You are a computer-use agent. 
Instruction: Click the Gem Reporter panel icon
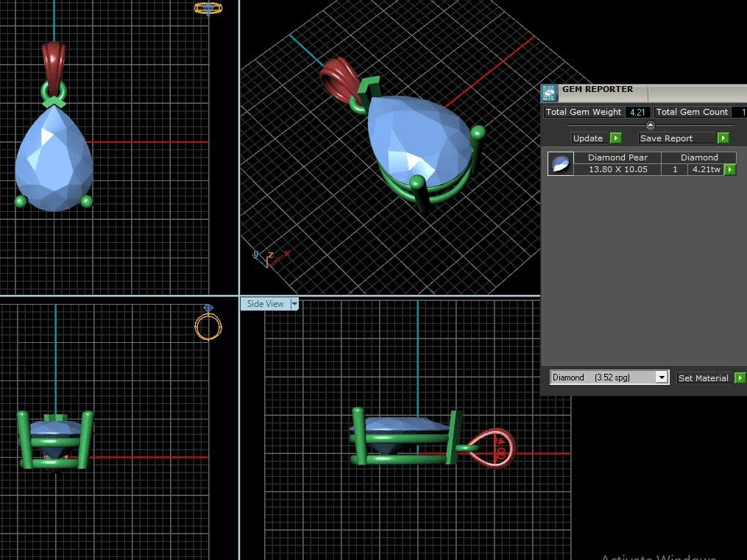click(x=549, y=93)
